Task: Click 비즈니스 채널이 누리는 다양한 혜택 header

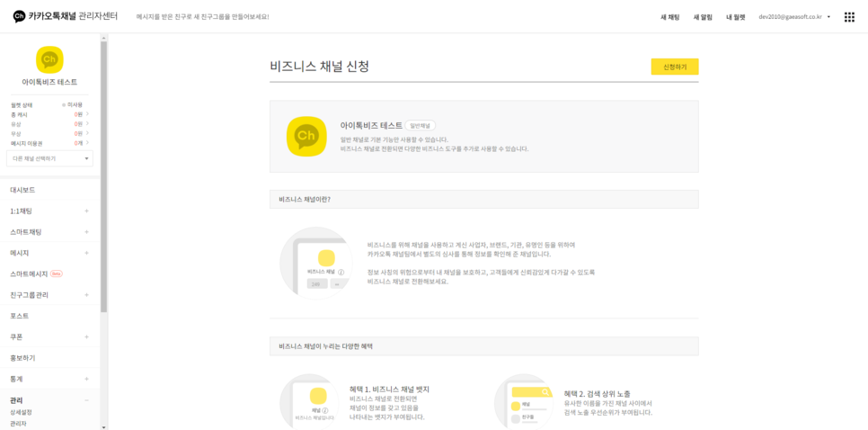Action: (483, 345)
